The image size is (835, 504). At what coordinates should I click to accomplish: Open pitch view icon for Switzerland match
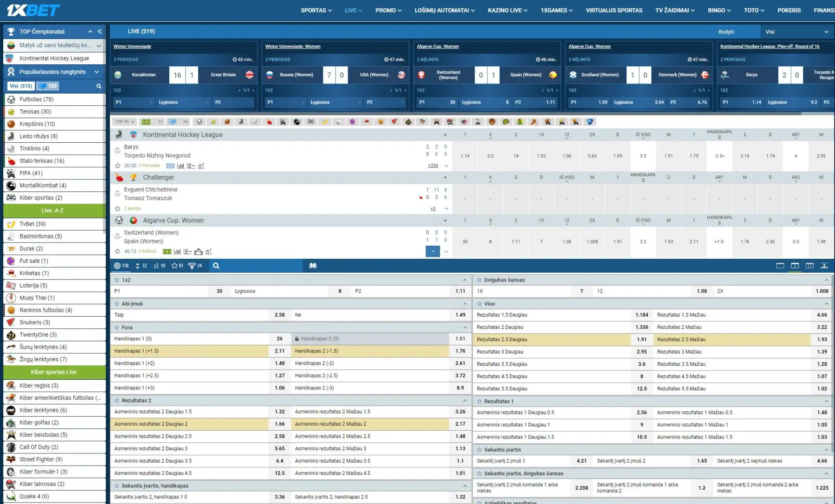167,252
